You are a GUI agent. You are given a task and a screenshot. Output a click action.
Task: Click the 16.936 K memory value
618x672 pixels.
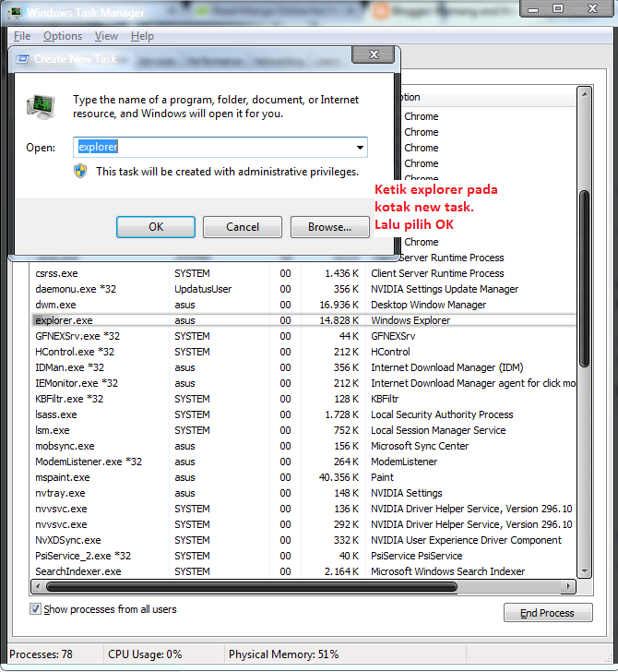click(x=339, y=305)
